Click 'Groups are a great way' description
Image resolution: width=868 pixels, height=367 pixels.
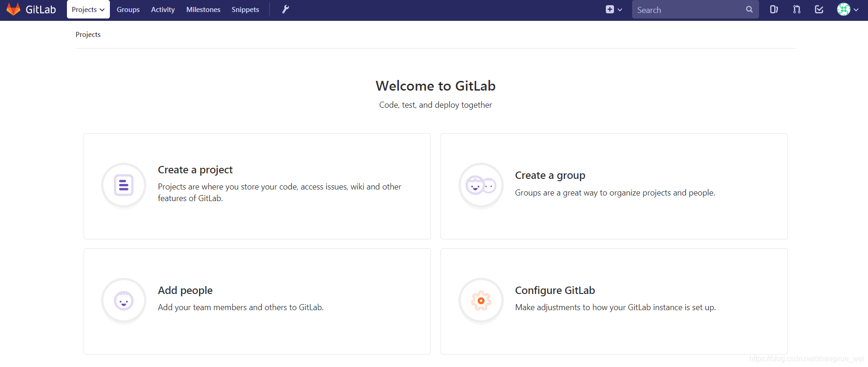[x=615, y=193]
